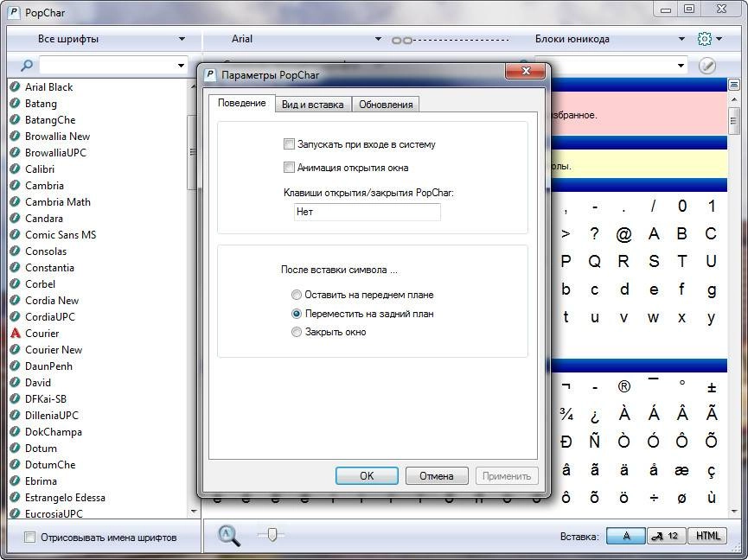Switch to the 'Поведение' tab

(x=242, y=103)
